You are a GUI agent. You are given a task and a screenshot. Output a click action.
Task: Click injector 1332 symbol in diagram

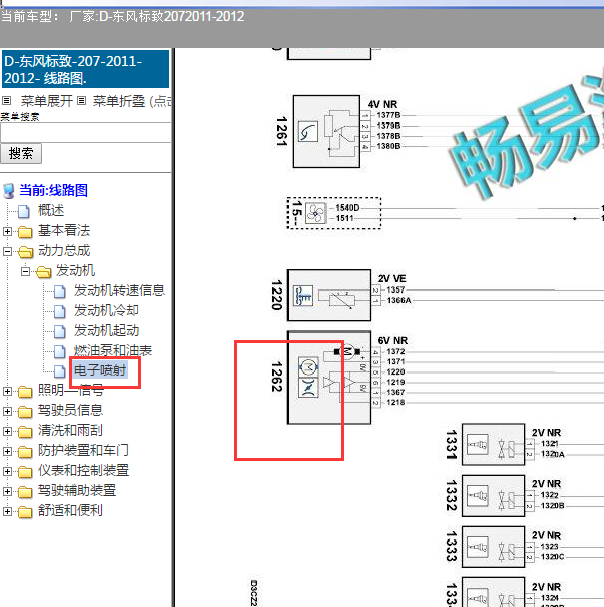tap(478, 496)
